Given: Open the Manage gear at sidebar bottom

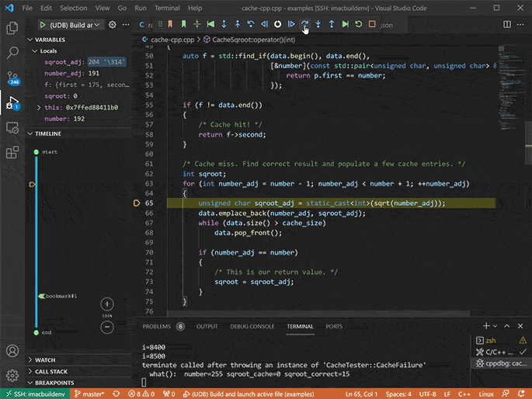Looking at the screenshot, I should point(12,376).
